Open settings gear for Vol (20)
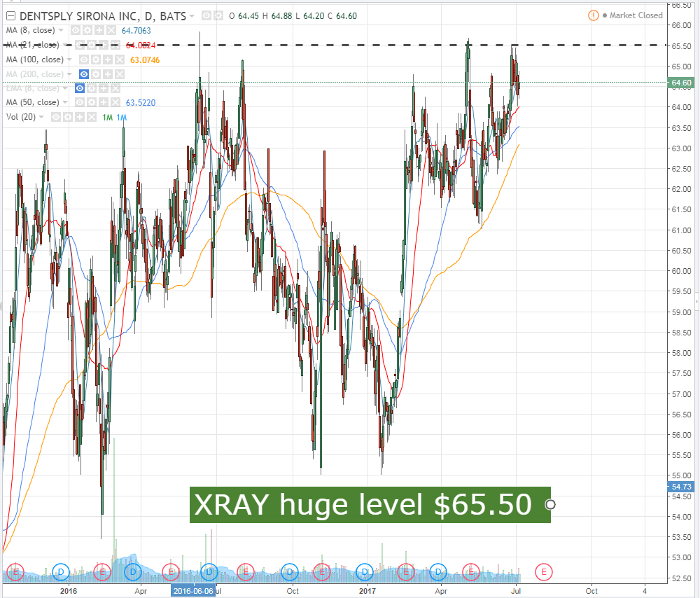Image resolution: width=700 pixels, height=598 pixels. tap(68, 117)
